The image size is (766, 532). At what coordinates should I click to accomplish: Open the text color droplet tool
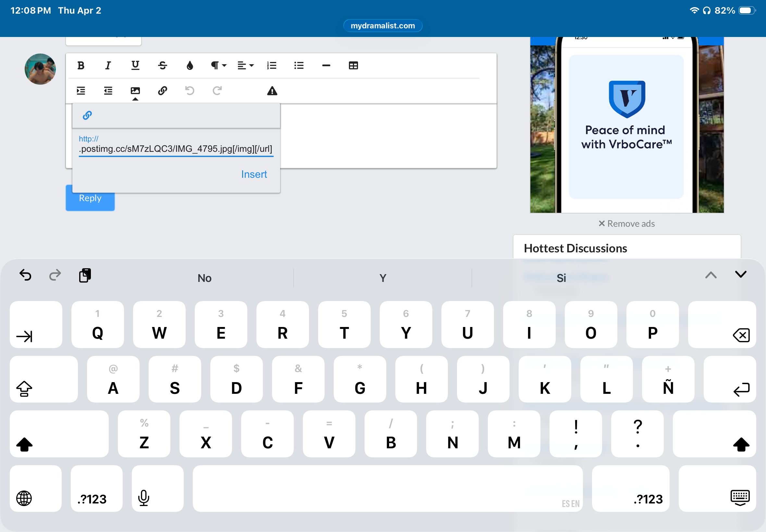click(x=190, y=65)
